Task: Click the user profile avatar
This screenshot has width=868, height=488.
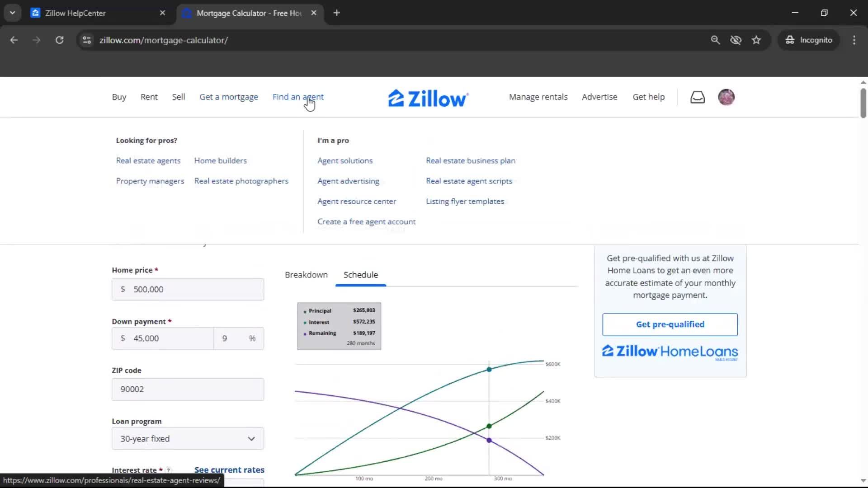Action: (x=726, y=97)
